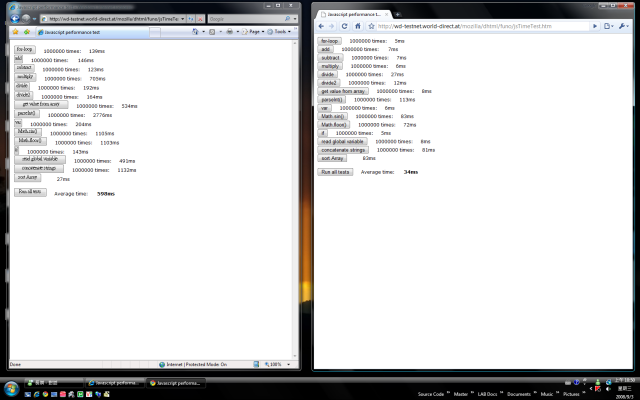Screen dimensions: 640x400
Task: Click 'for-loop' button in Chrome page
Action: click(x=329, y=41)
